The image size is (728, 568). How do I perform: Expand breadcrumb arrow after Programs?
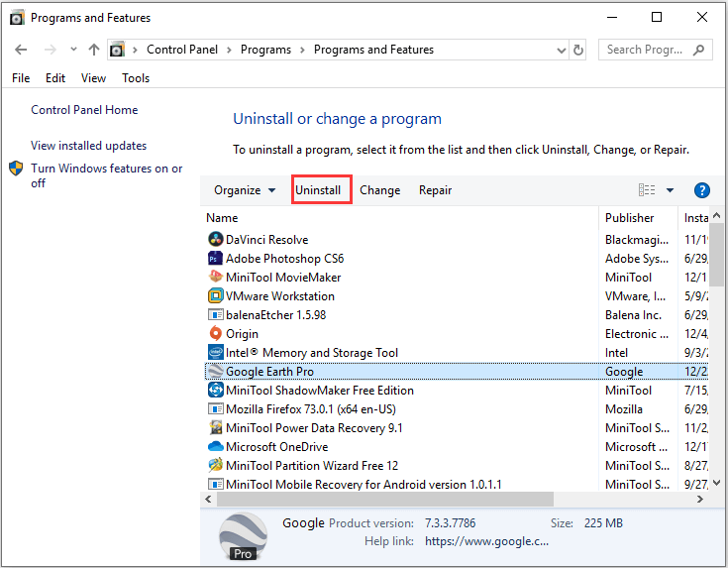[x=302, y=50]
